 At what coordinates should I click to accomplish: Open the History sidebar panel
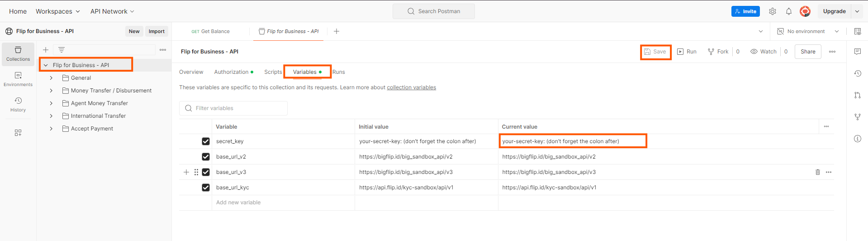(18, 105)
